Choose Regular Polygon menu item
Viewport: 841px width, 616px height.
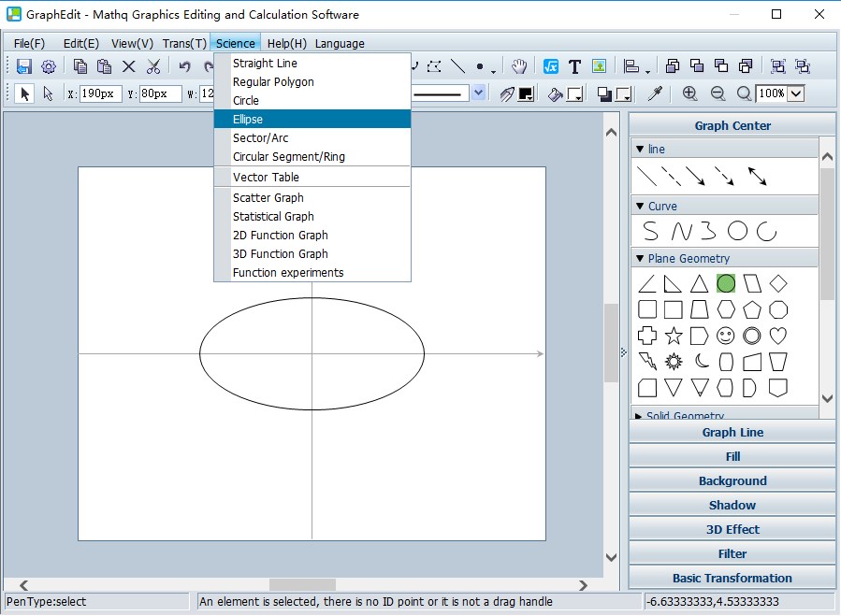coord(312,81)
